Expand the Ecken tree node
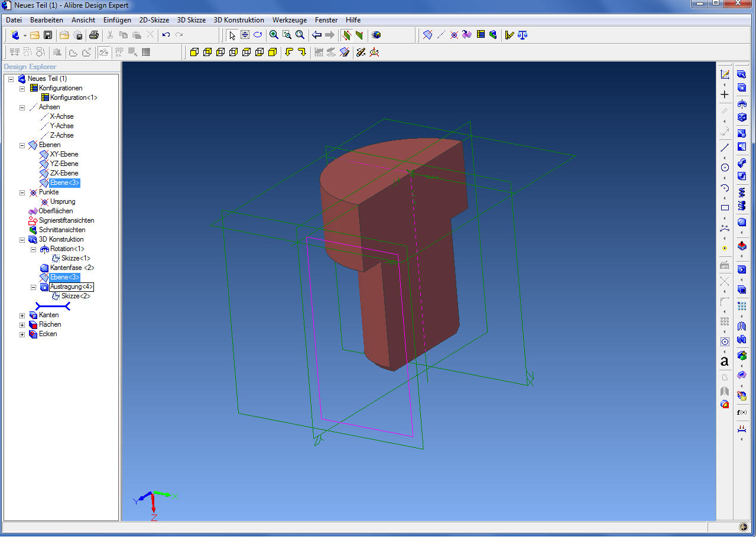 point(22,334)
